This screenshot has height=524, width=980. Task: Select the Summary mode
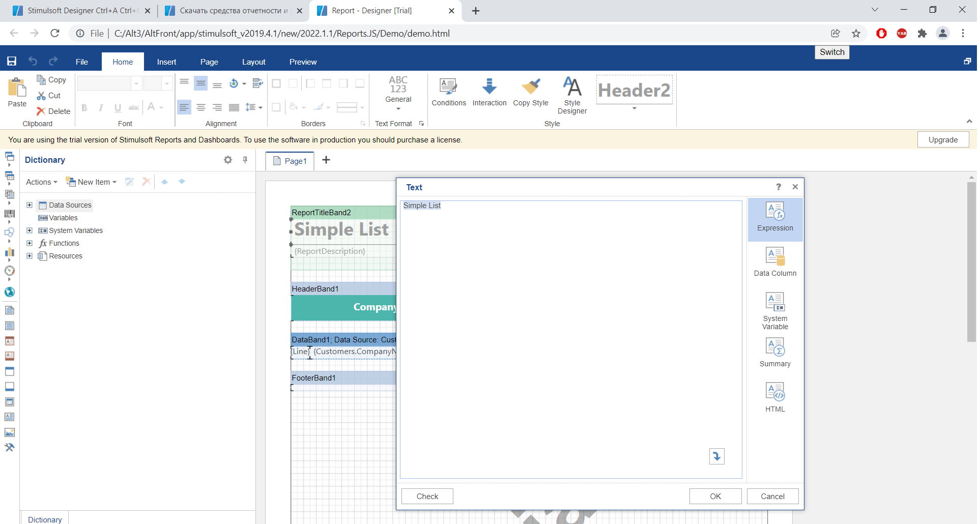[x=775, y=353]
